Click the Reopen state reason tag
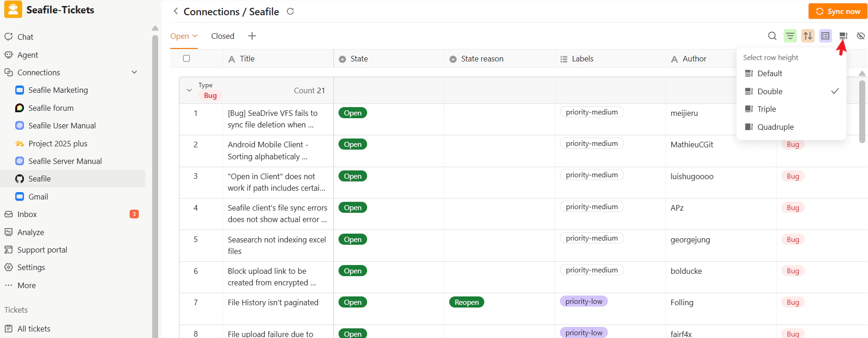Image resolution: width=868 pixels, height=338 pixels. pyautogui.click(x=467, y=302)
